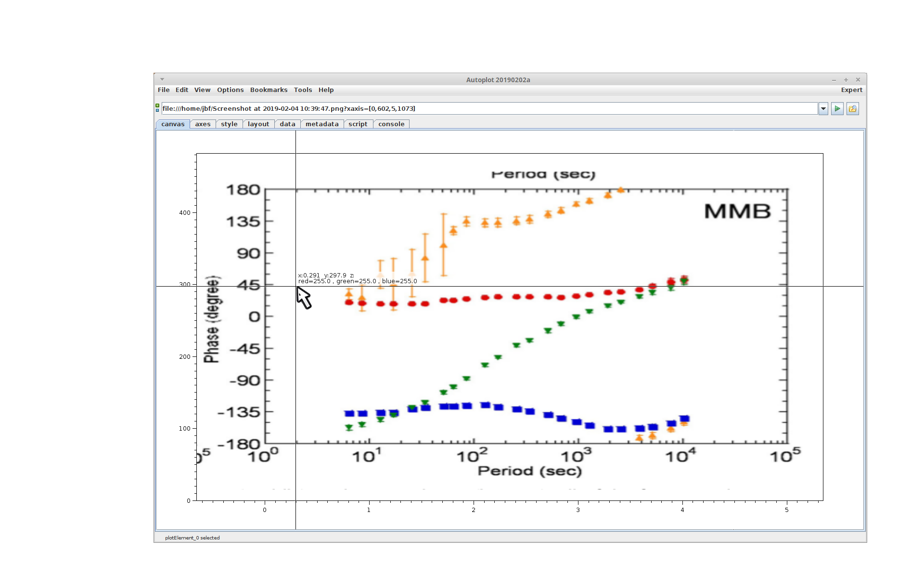Viewport: 924px width, 578px height.
Task: Open the Options menu
Action: pyautogui.click(x=230, y=90)
